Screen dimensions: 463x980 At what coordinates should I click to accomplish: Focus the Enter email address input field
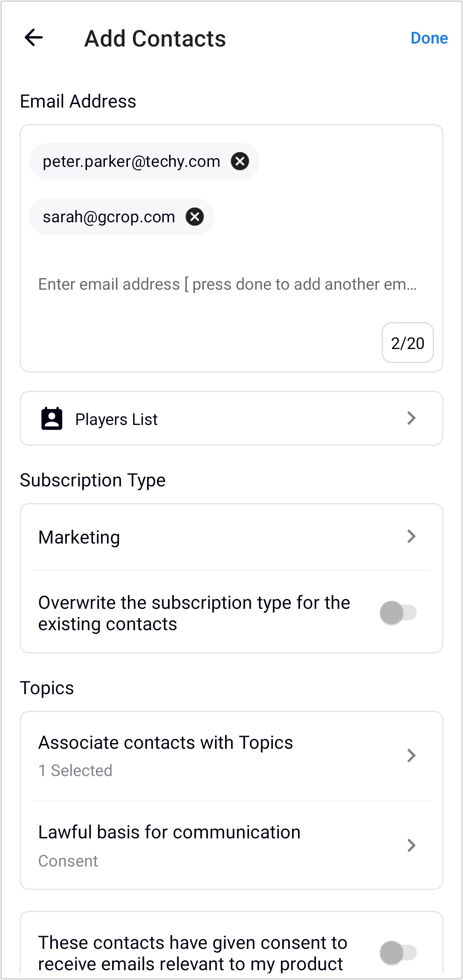(x=227, y=284)
